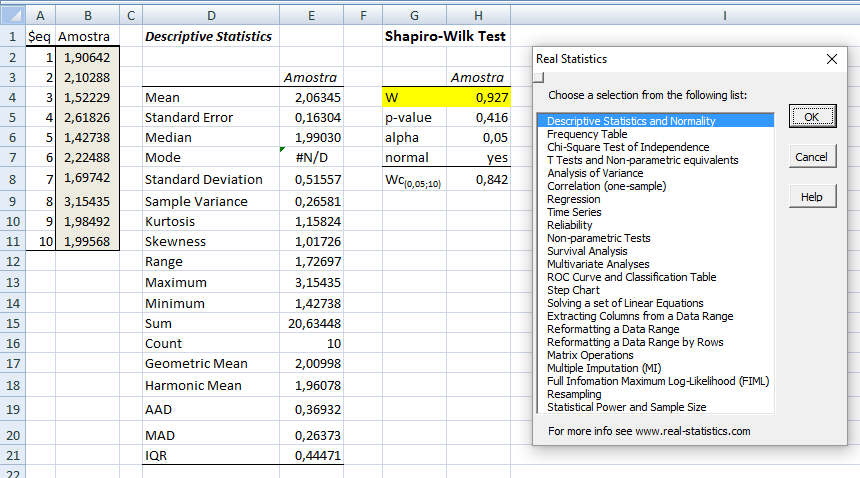This screenshot has width=860, height=478.
Task: Select Multivariate Analyses entry
Action: point(655,264)
